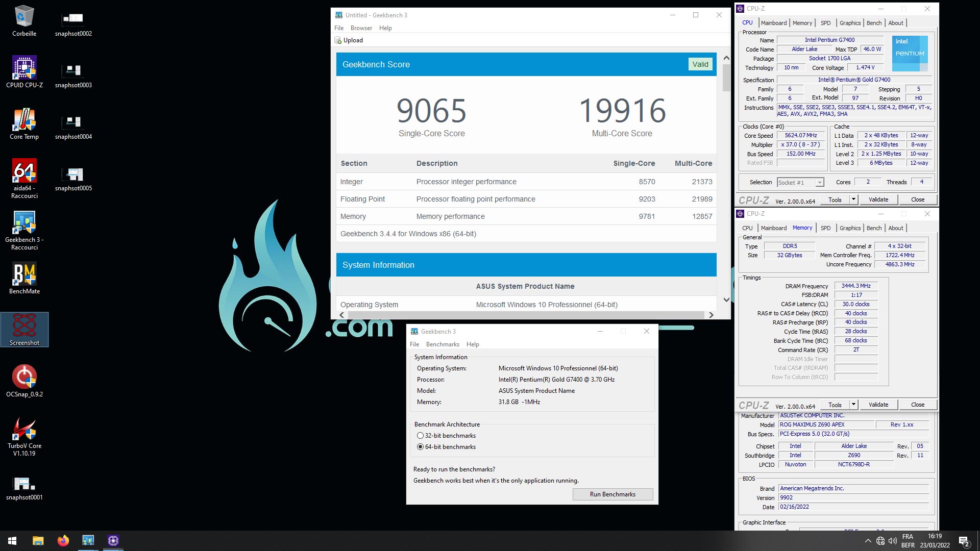This screenshot has height=551, width=980.
Task: Open the network icon in system tray
Action: tap(880, 541)
